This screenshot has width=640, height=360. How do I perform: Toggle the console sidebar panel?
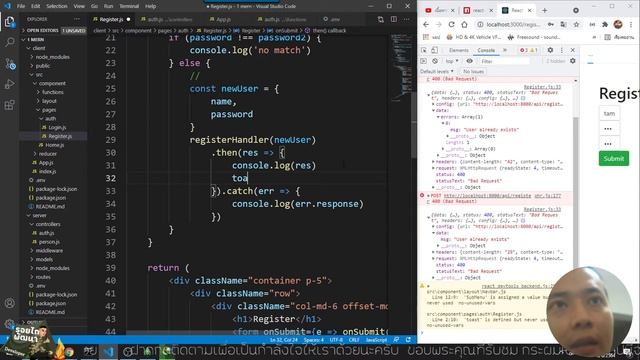[x=424, y=61]
